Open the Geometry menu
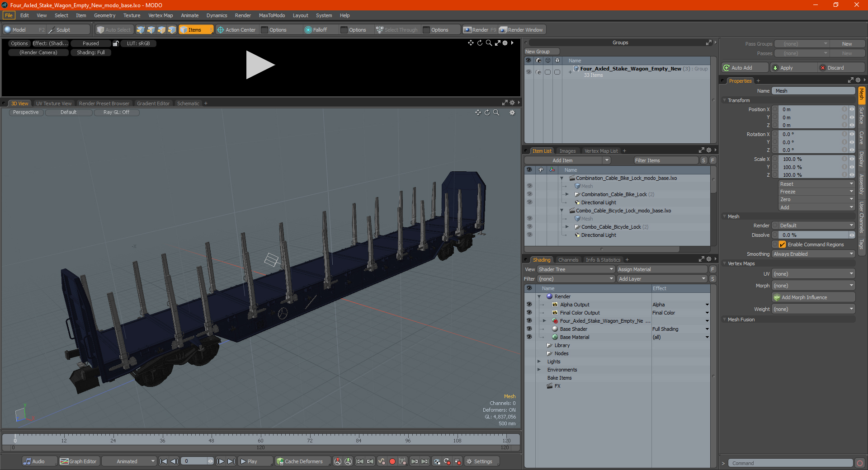Image resolution: width=868 pixels, height=470 pixels. click(x=104, y=15)
